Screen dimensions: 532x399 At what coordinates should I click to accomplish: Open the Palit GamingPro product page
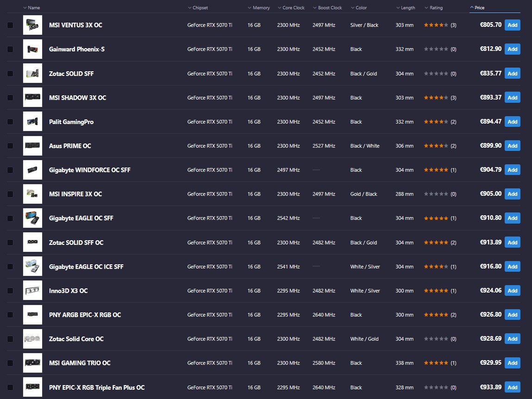tap(71, 122)
